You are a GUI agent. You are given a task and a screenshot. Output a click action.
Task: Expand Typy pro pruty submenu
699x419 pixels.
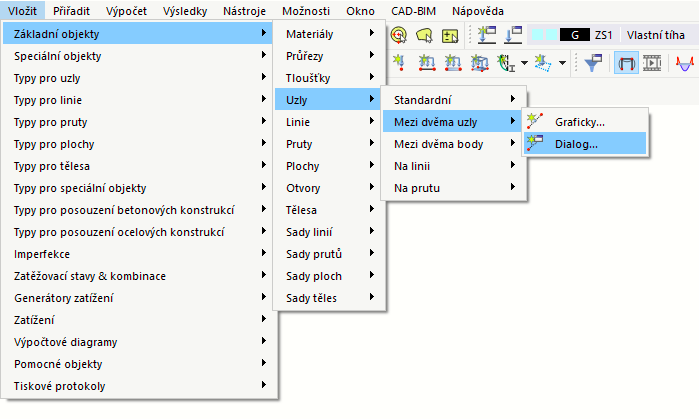coord(137,122)
